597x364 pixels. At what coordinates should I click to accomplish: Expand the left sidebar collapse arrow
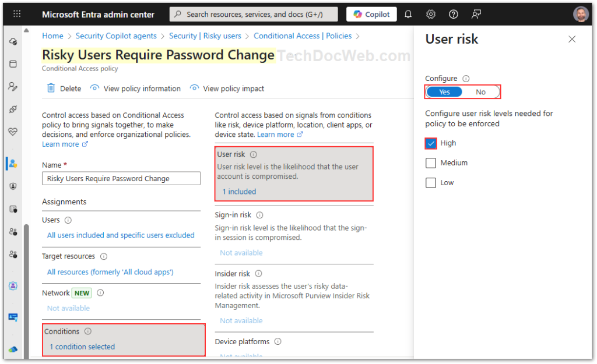[x=26, y=29]
